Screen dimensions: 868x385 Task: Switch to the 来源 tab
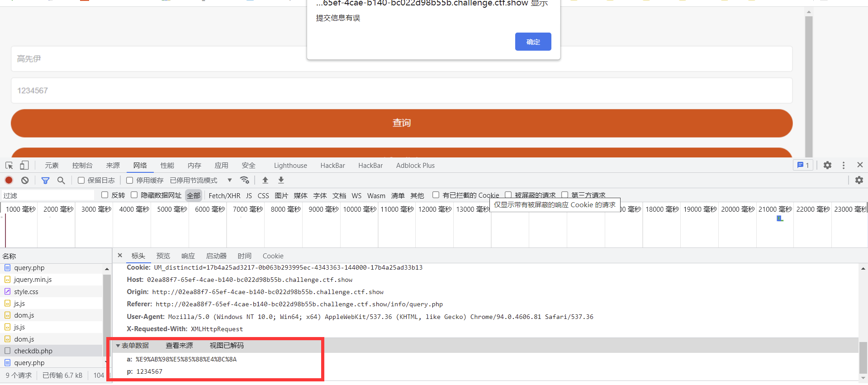(113, 166)
